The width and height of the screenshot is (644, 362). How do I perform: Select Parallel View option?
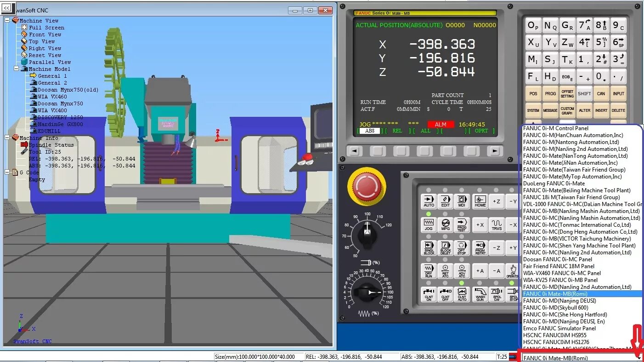[x=50, y=62]
